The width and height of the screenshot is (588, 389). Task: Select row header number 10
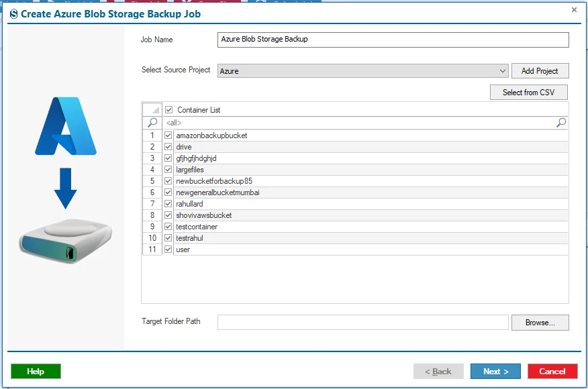[x=152, y=238]
